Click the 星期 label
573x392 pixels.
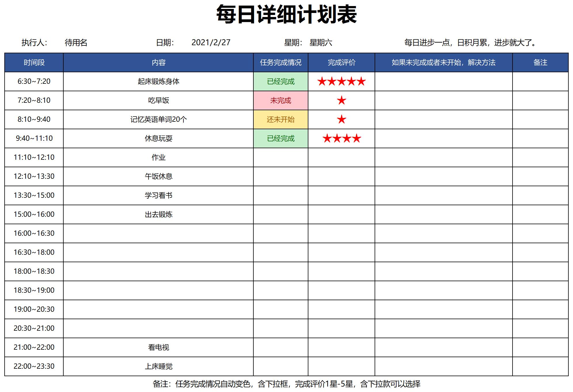[x=293, y=43]
